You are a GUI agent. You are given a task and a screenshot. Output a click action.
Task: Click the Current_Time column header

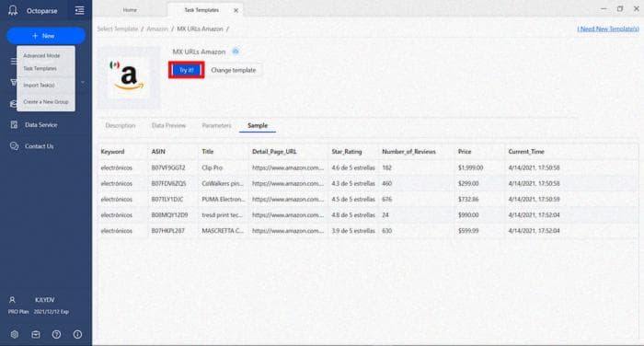tap(526, 152)
